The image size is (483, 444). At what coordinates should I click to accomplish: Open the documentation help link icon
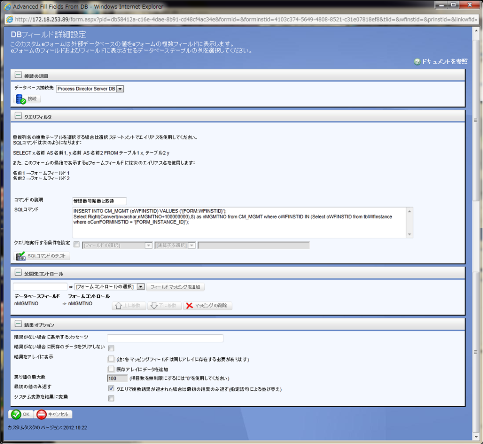pyautogui.click(x=417, y=62)
